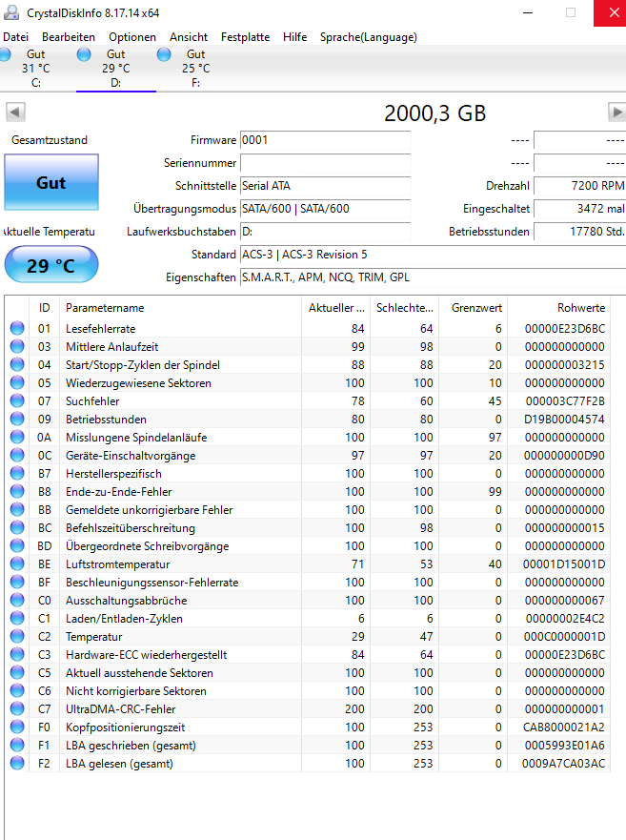Click status icon for Ende-zu-Ende-Fehler

17,491
